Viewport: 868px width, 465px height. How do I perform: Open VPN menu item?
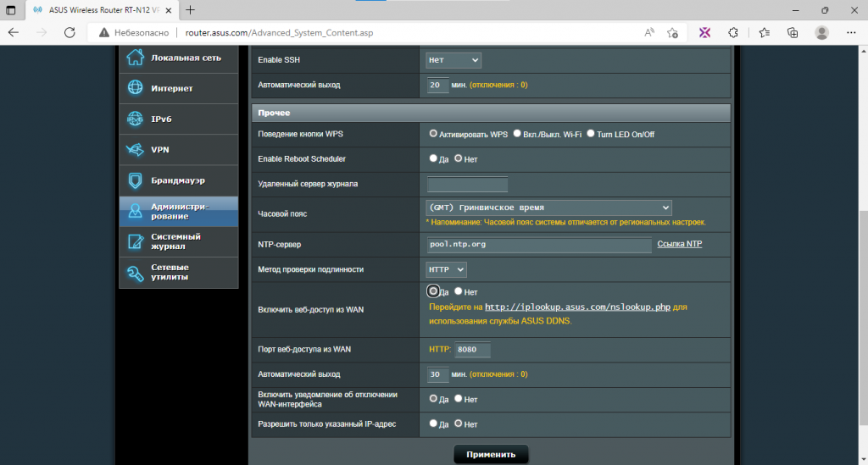pyautogui.click(x=179, y=150)
